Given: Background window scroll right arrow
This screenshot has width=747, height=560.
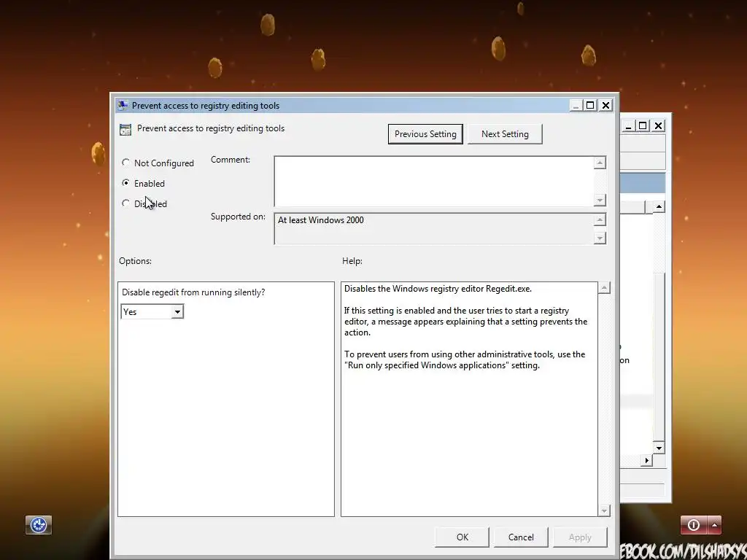Looking at the screenshot, I should tap(646, 460).
